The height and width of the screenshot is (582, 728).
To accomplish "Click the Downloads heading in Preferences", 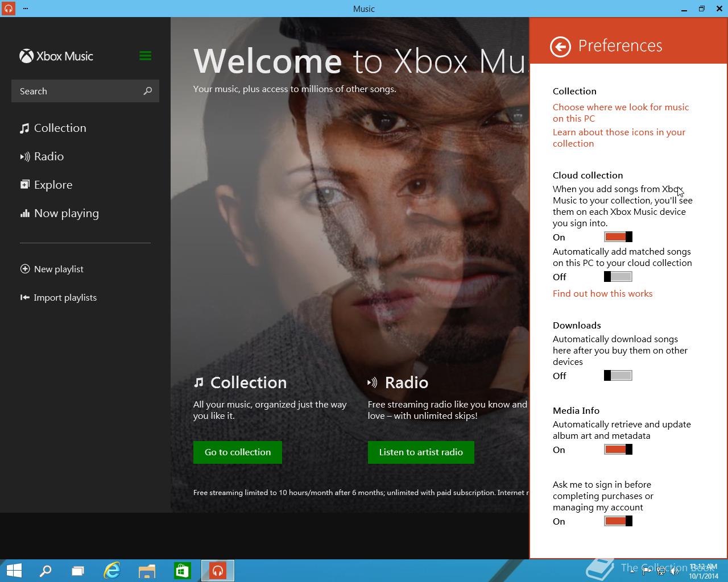I will point(577,325).
